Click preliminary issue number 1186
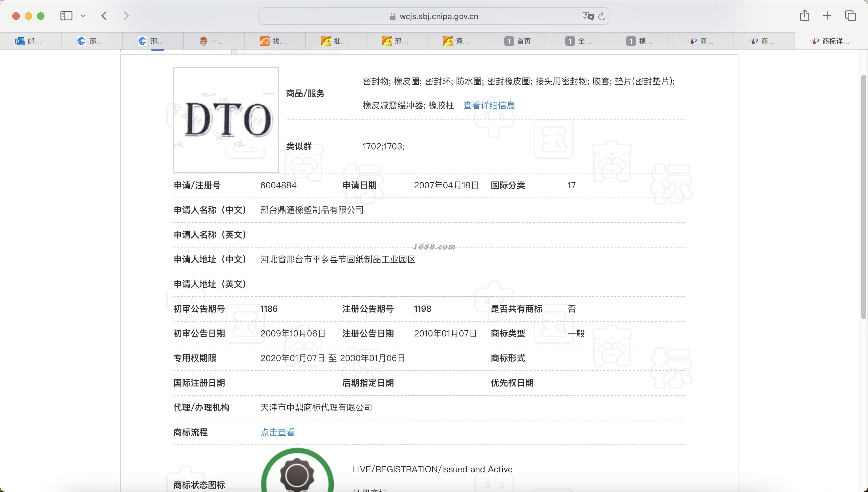The height and width of the screenshot is (492, 868). coord(269,309)
